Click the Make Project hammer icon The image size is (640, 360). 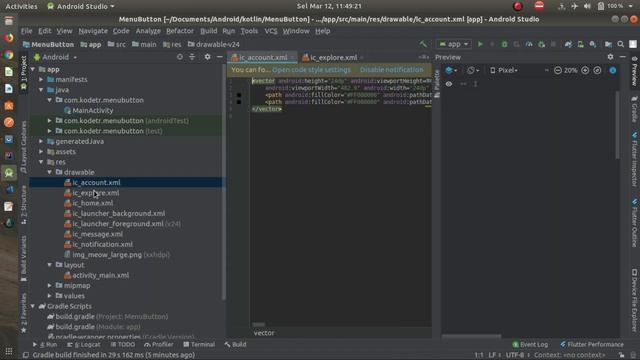point(423,44)
